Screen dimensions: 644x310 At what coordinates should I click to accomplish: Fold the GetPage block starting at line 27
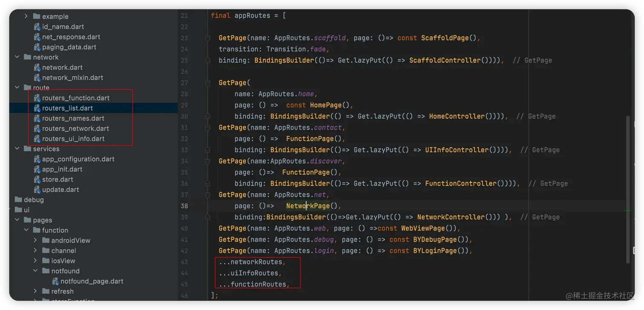pos(208,83)
